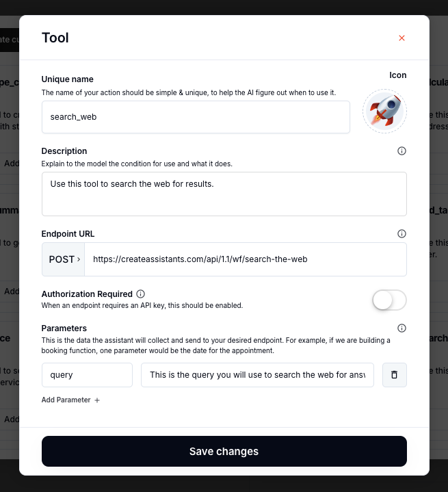Click the Icon label above the rocket
448x492 pixels.
(397, 75)
